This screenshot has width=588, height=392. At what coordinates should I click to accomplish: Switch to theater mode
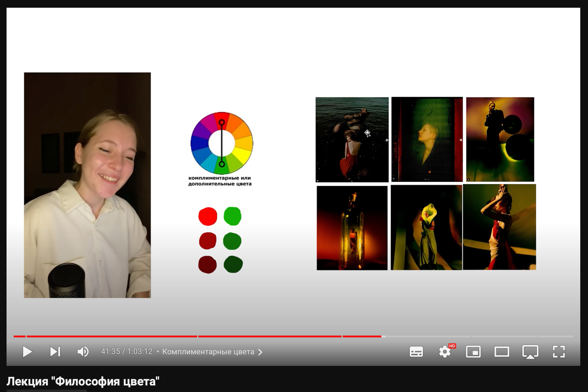(x=502, y=352)
